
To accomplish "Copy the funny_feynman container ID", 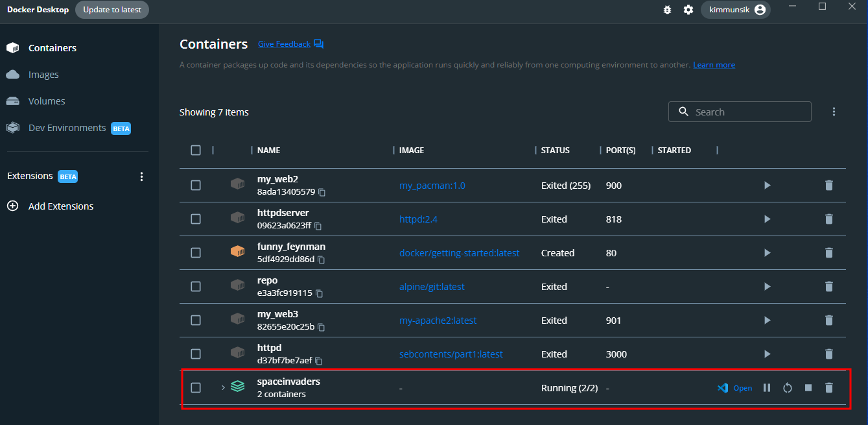I will point(321,260).
